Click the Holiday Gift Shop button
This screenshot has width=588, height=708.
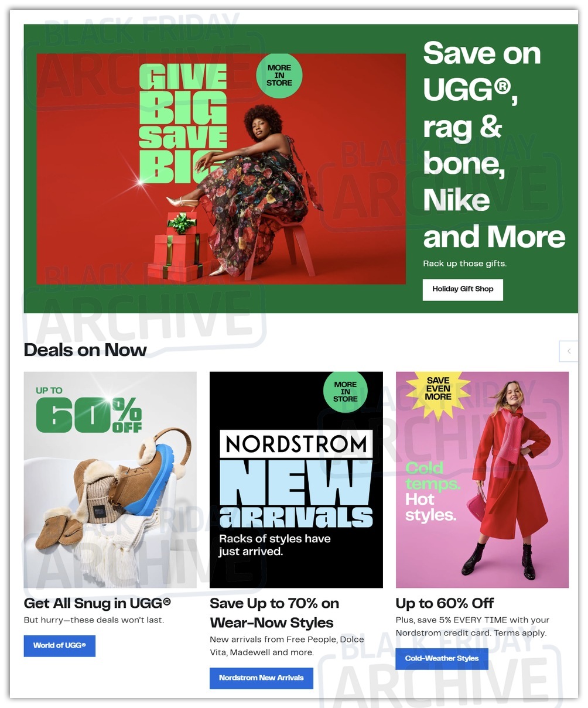(463, 289)
